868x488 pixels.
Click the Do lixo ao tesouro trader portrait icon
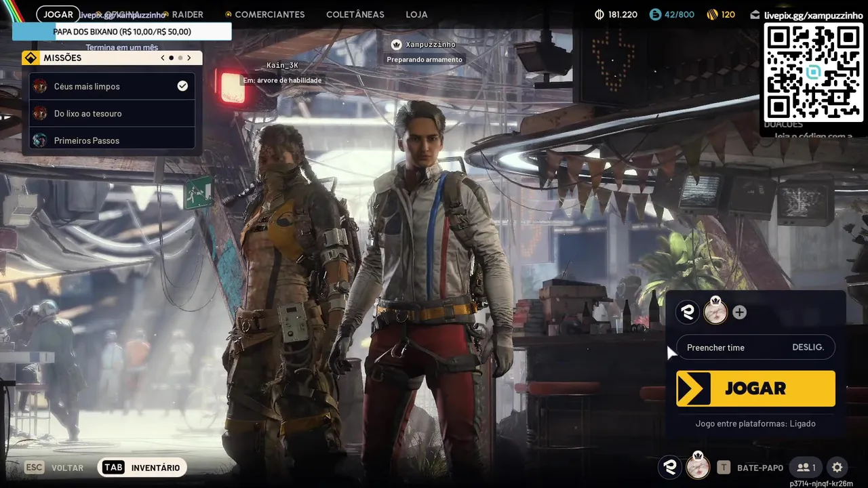[x=40, y=113]
